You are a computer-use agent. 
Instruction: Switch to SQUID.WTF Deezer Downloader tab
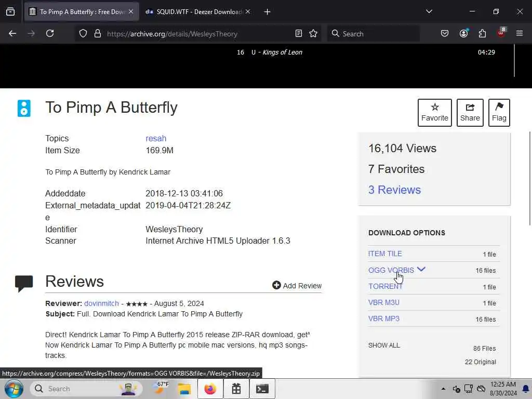pos(198,12)
